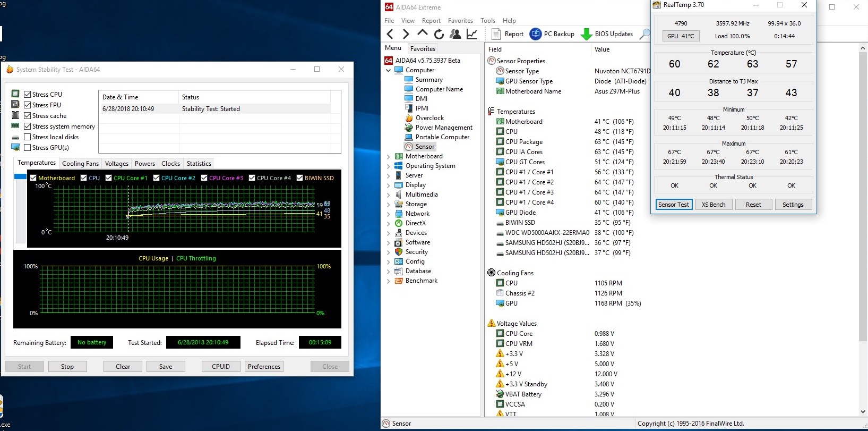The height and width of the screenshot is (431, 868).
Task: Click the magnifier search icon in toolbar
Action: pos(644,34)
